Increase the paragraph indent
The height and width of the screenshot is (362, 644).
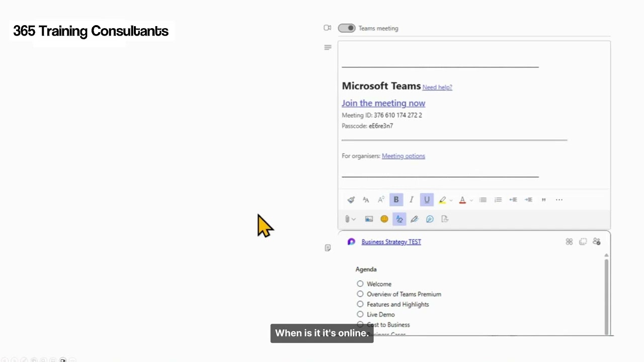pos(528,200)
